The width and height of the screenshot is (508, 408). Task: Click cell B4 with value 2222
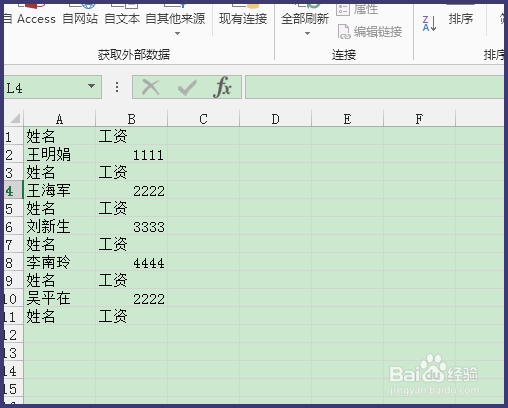pyautogui.click(x=132, y=190)
